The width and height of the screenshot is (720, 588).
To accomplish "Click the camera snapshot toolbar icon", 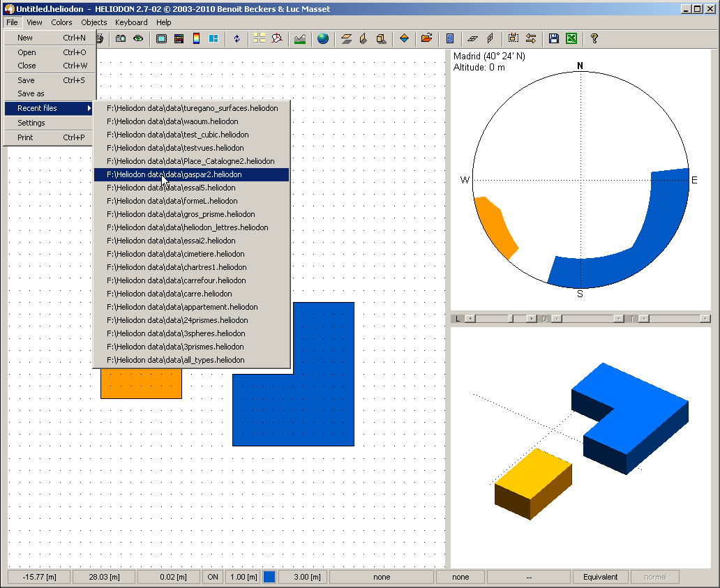I will click(x=121, y=38).
